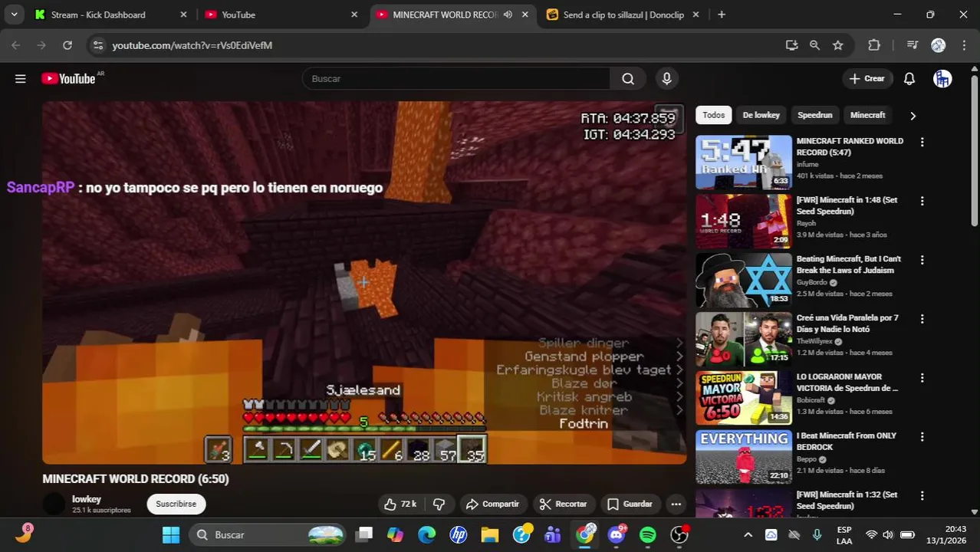This screenshot has width=980, height=552.
Task: Open options for MINECRAFT RANKED WORLD RECORD video
Action: [x=922, y=142]
